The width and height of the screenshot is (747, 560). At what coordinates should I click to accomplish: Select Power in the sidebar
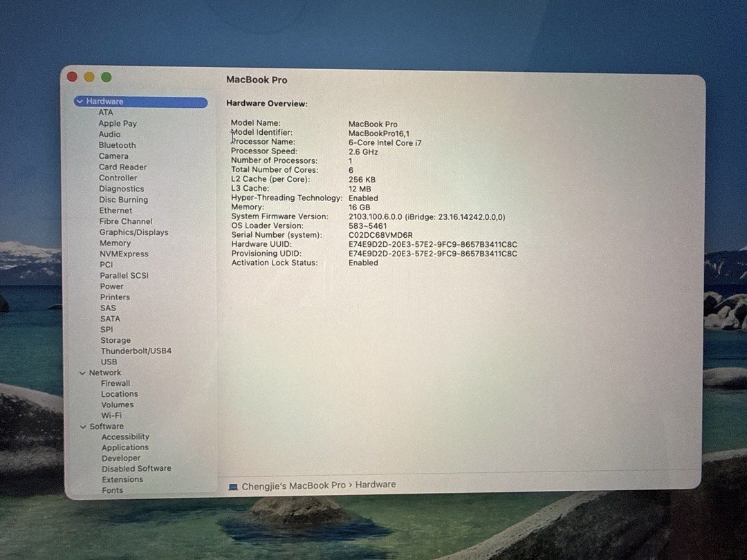[112, 287]
